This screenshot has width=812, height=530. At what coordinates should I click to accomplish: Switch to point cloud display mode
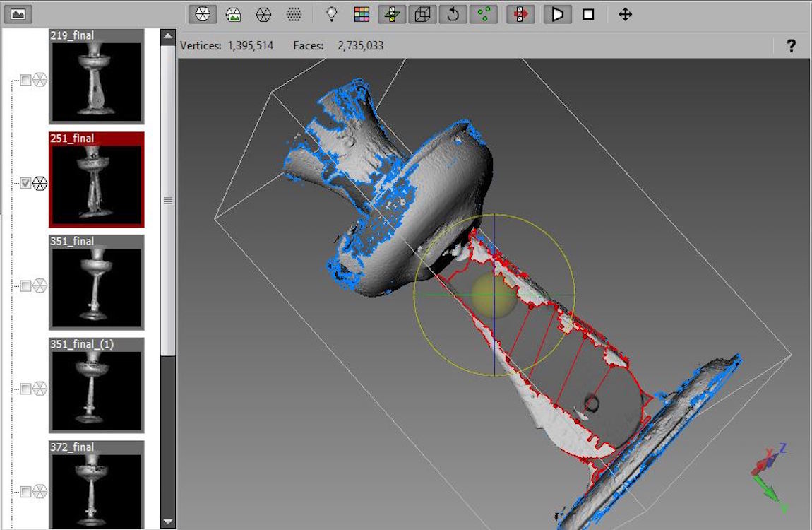[294, 14]
